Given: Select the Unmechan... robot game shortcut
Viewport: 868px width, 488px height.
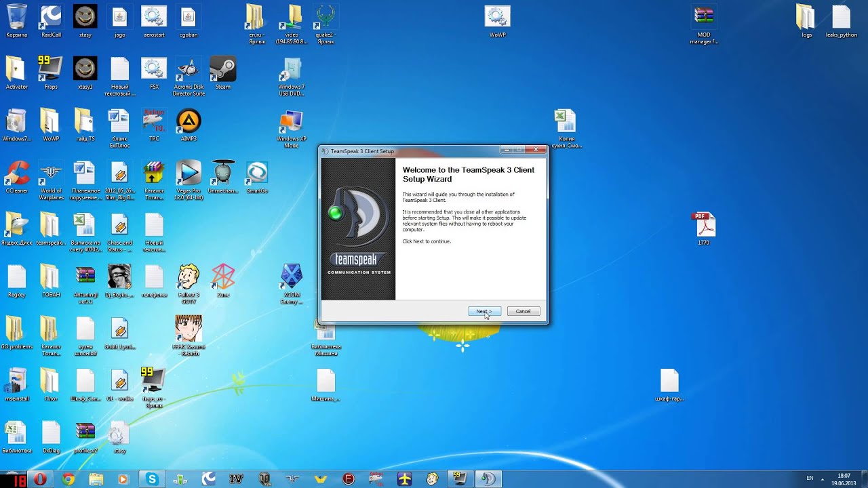Looking at the screenshot, I should click(223, 178).
